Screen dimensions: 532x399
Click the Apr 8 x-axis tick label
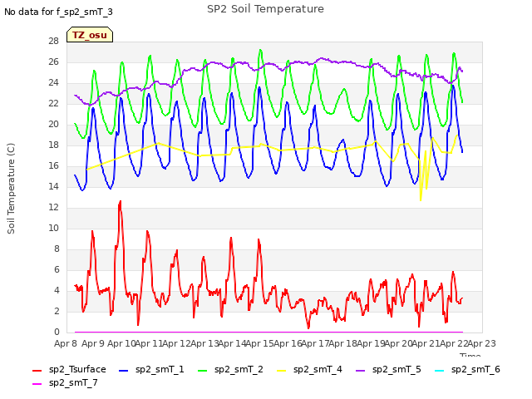[x=66, y=343]
